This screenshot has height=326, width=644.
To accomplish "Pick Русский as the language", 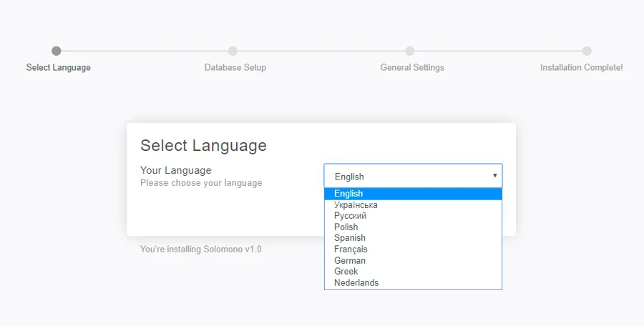I will pyautogui.click(x=350, y=216).
